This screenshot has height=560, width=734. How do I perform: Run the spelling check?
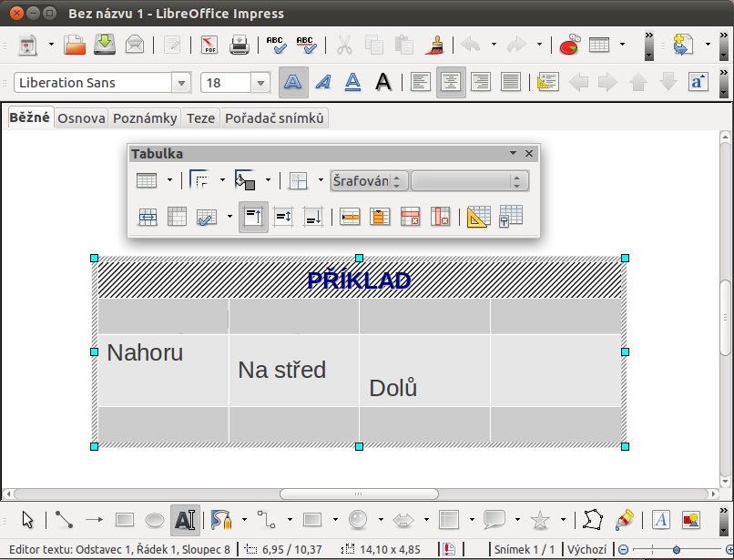(x=276, y=45)
